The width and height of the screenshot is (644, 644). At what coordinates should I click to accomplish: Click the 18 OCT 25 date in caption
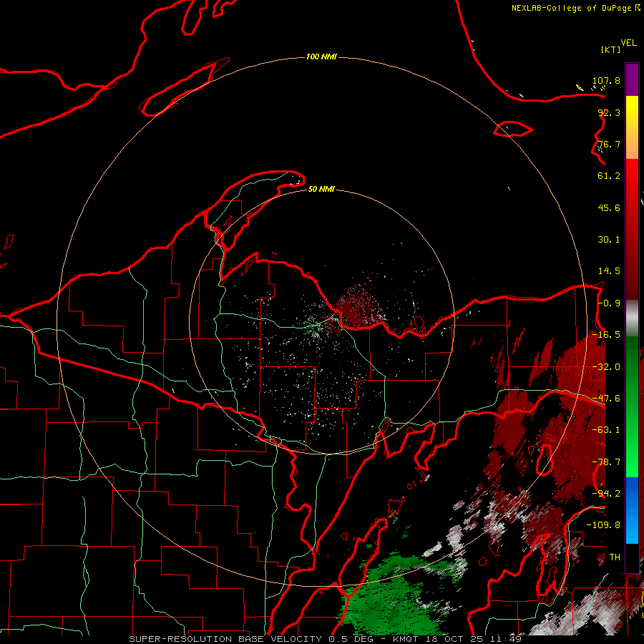tap(454, 639)
